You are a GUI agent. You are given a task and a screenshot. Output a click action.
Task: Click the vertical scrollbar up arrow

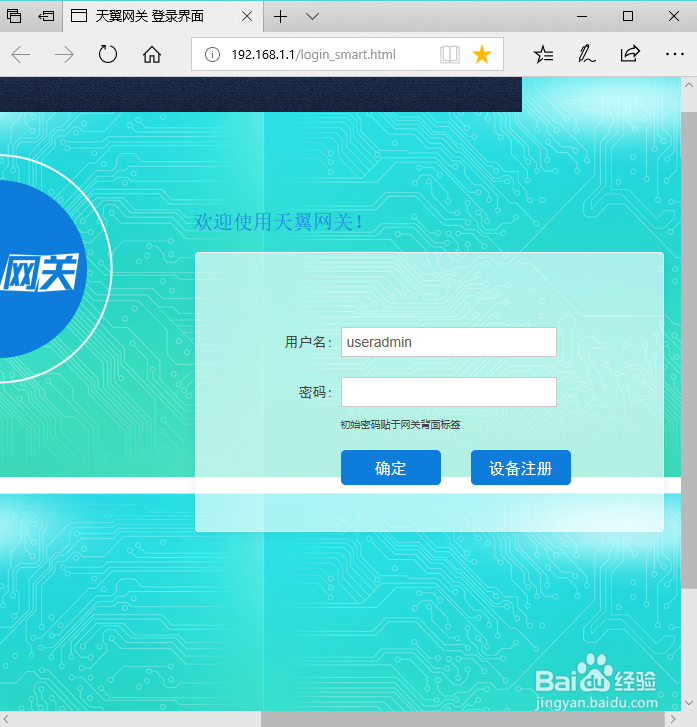point(689,85)
